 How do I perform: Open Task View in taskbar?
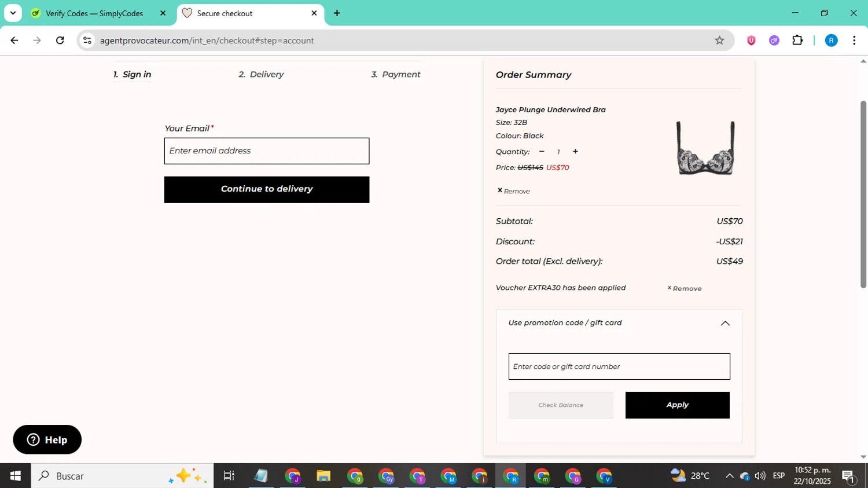[x=229, y=476]
